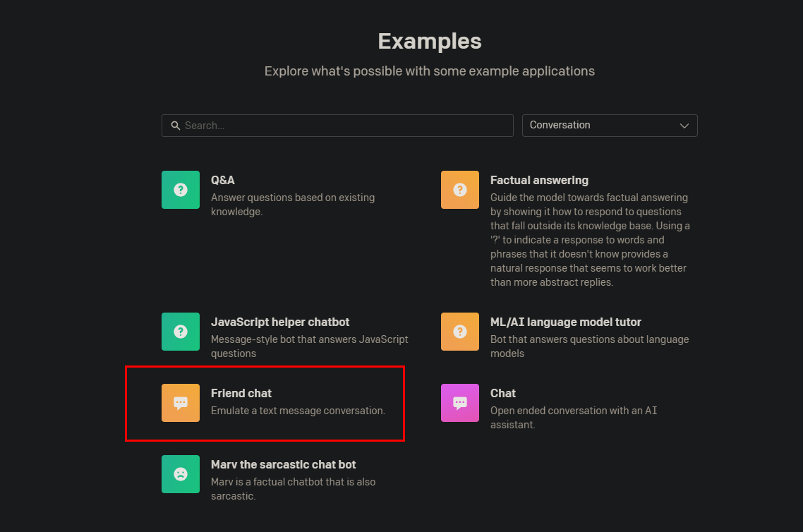This screenshot has height=532, width=803.
Task: Click the orange Factual answering icon
Action: tap(459, 189)
